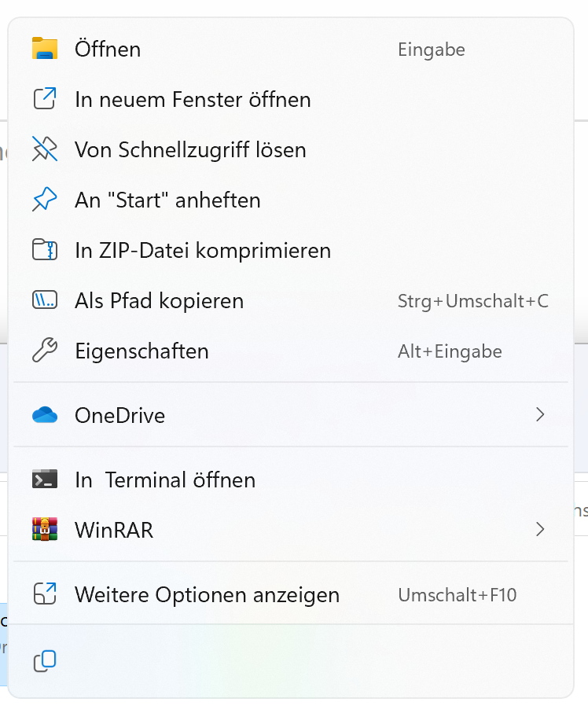Select "An "Start" anheften" entry
The height and width of the screenshot is (713, 588).
pyautogui.click(x=167, y=200)
